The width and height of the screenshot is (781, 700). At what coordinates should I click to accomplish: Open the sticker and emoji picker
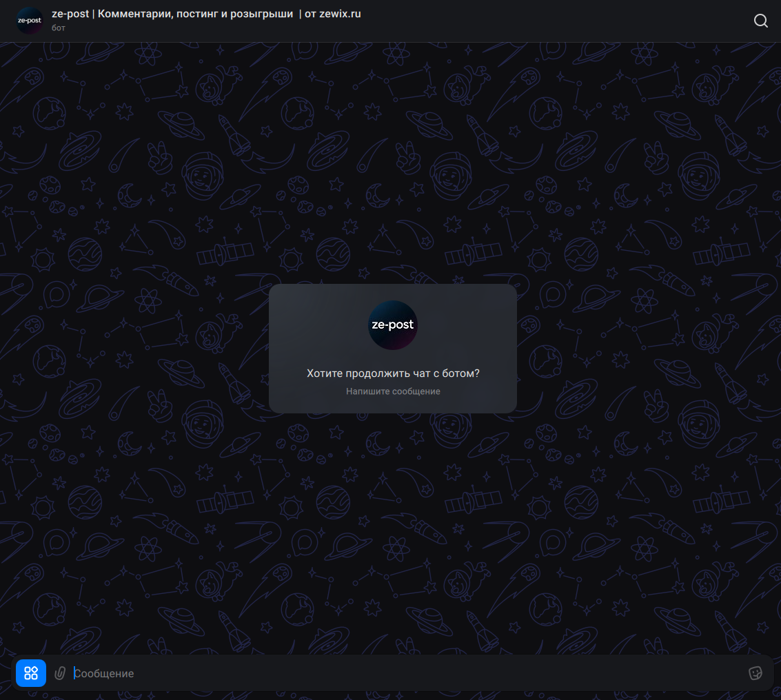(x=755, y=673)
